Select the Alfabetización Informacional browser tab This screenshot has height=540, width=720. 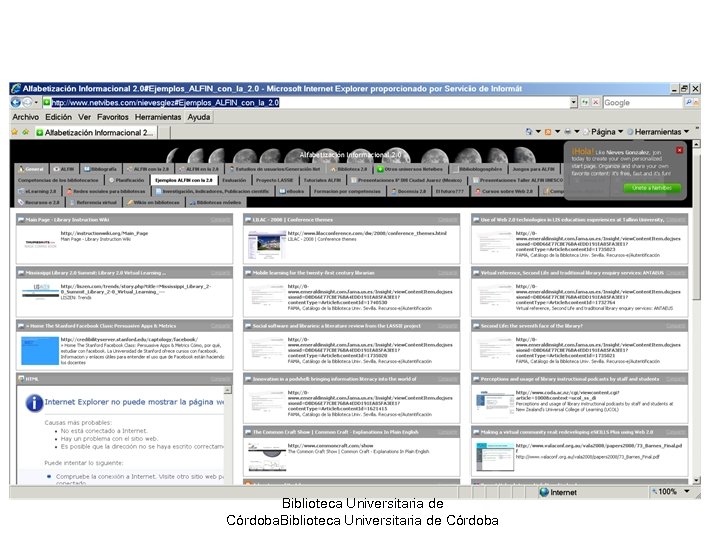coord(95,133)
